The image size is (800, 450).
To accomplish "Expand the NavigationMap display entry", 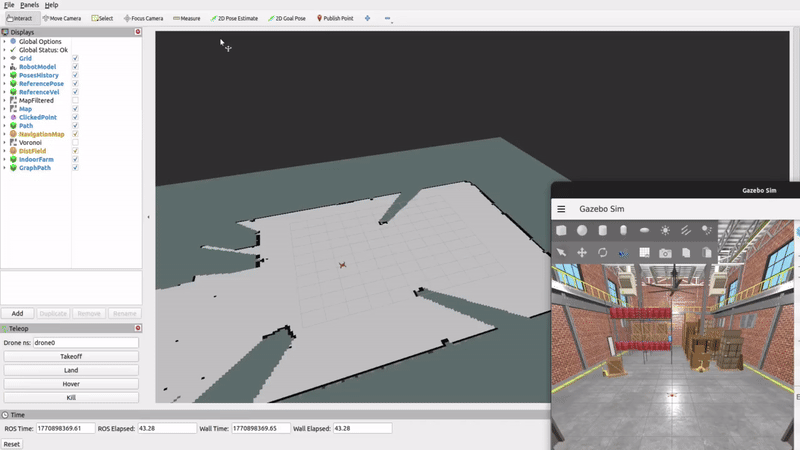I will [x=4, y=134].
